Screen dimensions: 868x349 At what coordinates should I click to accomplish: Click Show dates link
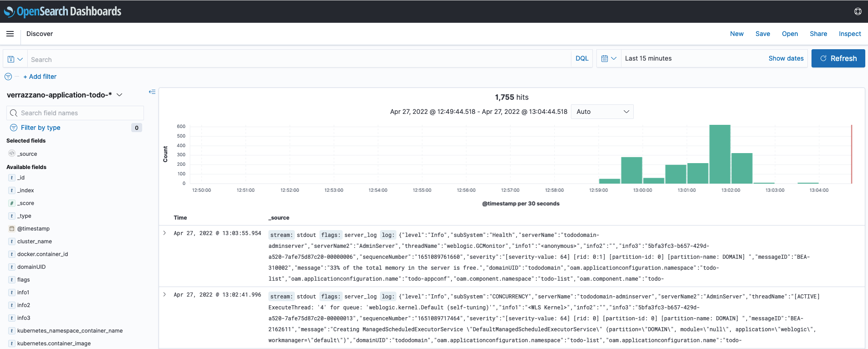(786, 58)
